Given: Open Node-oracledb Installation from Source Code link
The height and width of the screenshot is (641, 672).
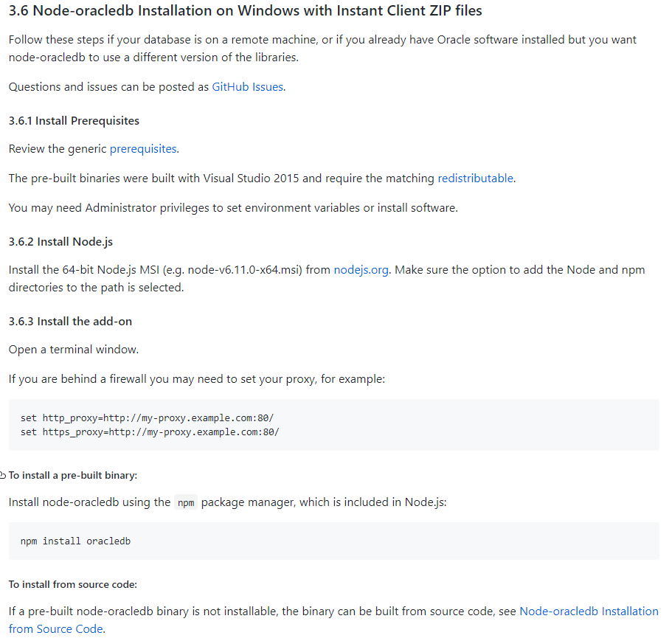Looking at the screenshot, I should click(333, 620).
